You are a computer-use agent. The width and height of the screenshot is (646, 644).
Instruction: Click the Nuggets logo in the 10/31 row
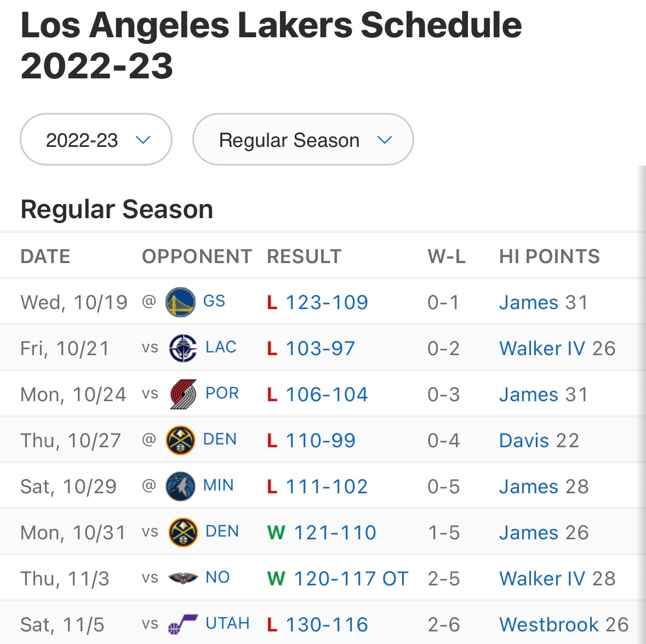(x=182, y=532)
